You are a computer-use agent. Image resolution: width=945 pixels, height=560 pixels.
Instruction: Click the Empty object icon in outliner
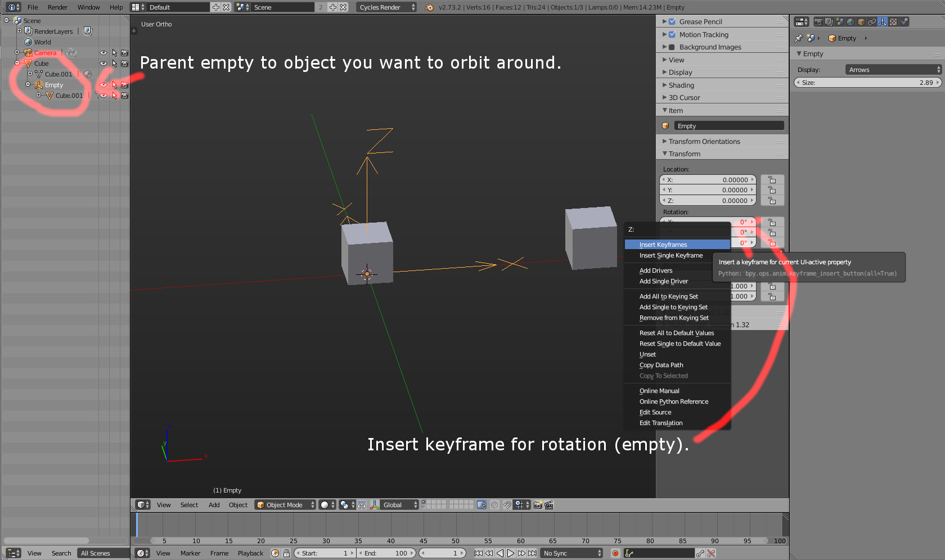(39, 85)
